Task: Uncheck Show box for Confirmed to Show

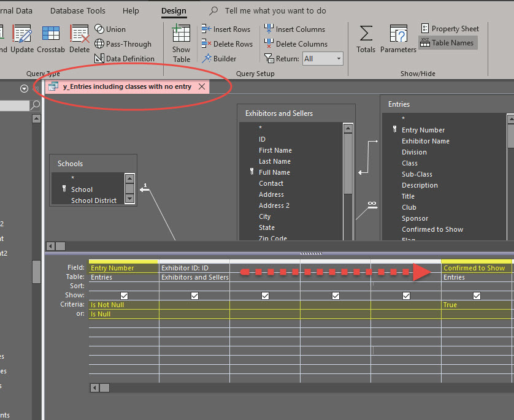Action: (x=477, y=296)
